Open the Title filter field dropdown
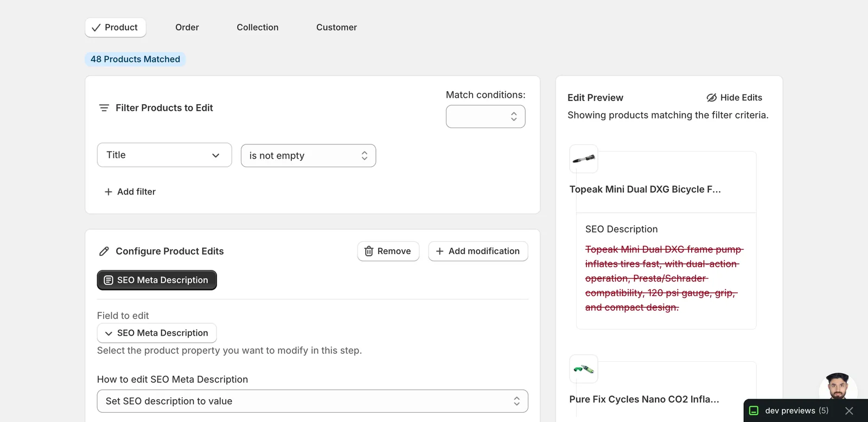The height and width of the screenshot is (422, 868). (x=164, y=155)
